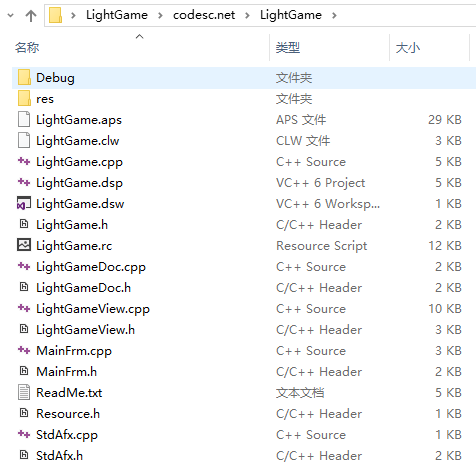Click the LightGame.rc resource script icon
Image resolution: width=476 pixels, height=469 pixels.
click(24, 245)
